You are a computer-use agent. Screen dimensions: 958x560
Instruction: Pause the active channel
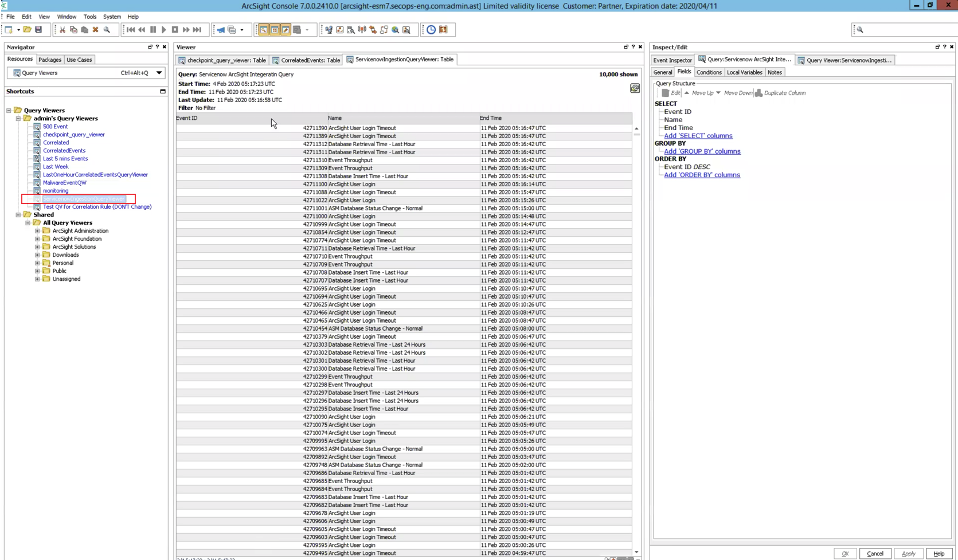coord(153,30)
